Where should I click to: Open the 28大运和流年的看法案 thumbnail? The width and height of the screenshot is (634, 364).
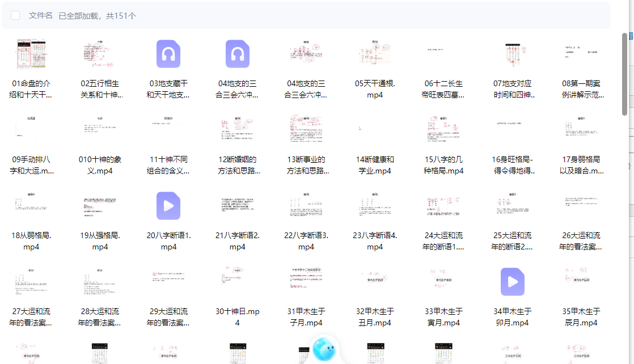(x=100, y=282)
